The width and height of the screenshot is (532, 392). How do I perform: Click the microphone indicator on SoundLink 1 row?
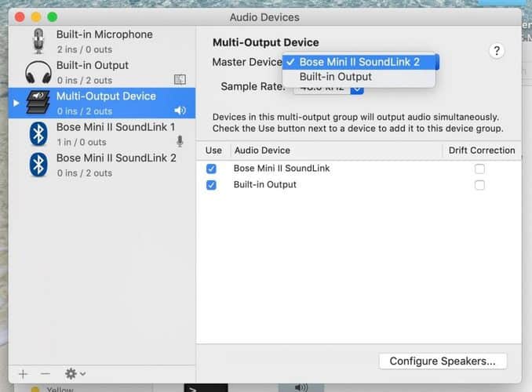[x=180, y=141]
